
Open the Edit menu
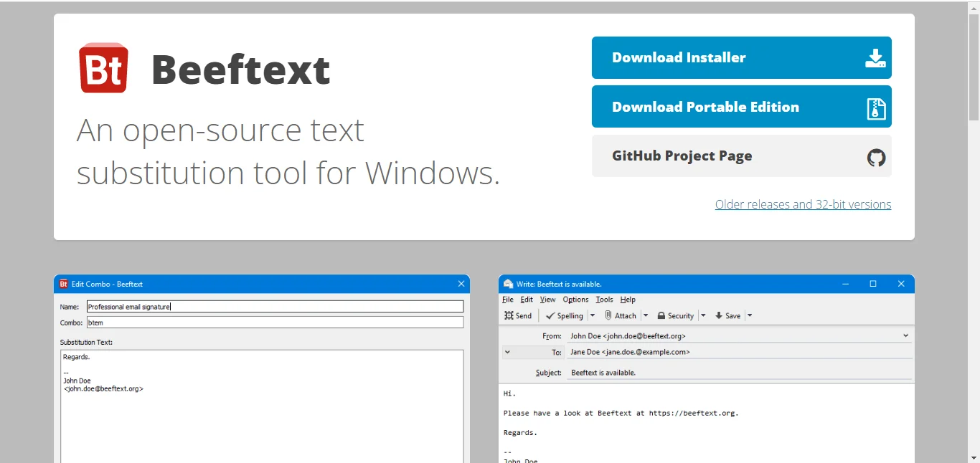pos(527,300)
